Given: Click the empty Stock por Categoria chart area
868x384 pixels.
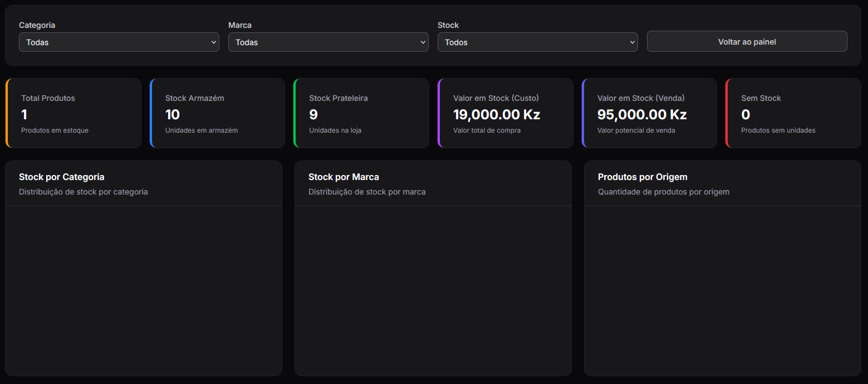Looking at the screenshot, I should pyautogui.click(x=144, y=291).
